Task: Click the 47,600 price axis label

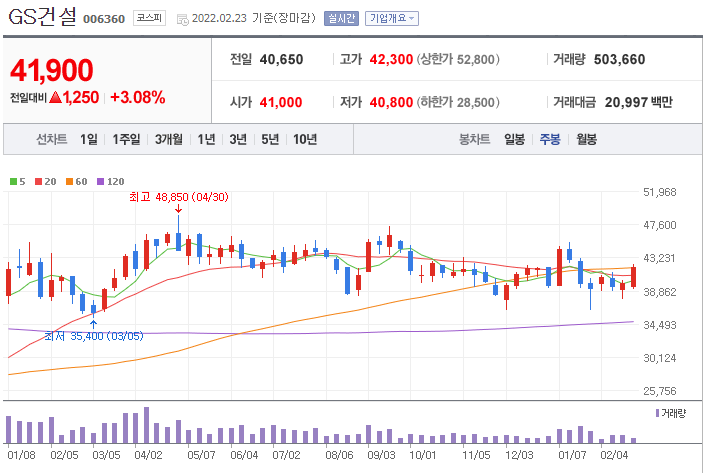Action: pyautogui.click(x=660, y=225)
